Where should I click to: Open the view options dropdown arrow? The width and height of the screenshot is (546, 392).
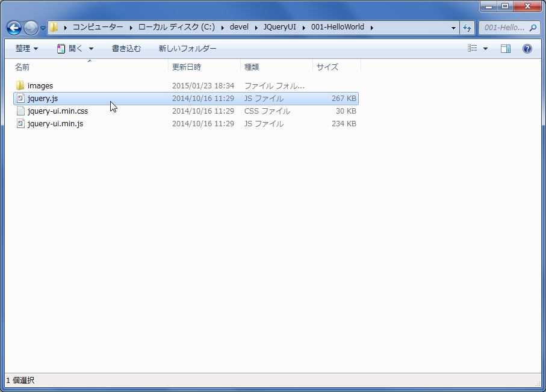tap(485, 49)
